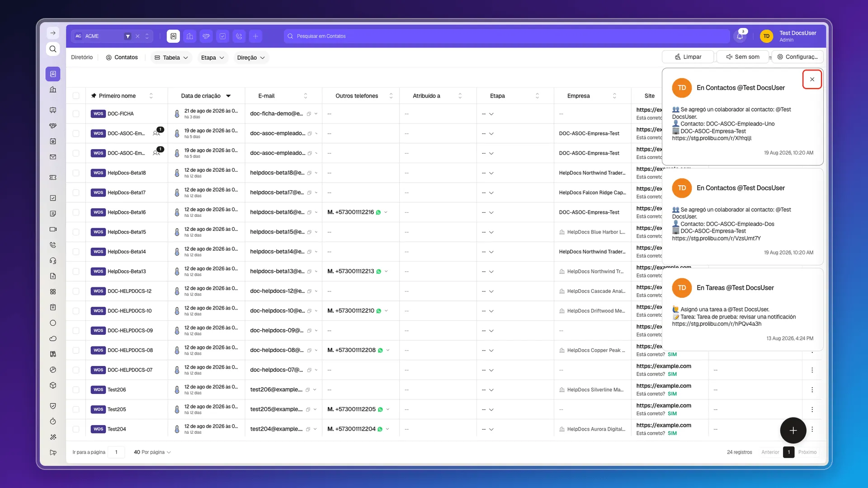Expand the sidebar with the arrow icon
The width and height of the screenshot is (868, 488).
coord(53,33)
